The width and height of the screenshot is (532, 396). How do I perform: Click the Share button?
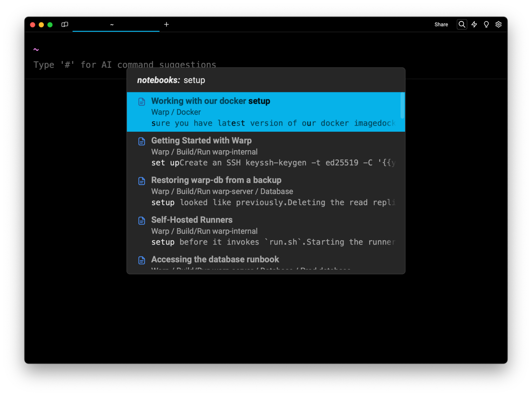coord(441,24)
